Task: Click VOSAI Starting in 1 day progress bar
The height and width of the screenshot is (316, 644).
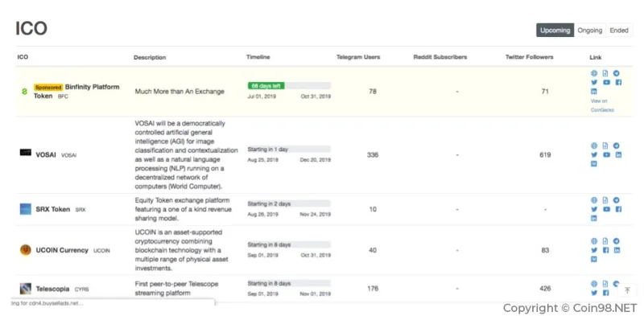Action: (x=289, y=150)
